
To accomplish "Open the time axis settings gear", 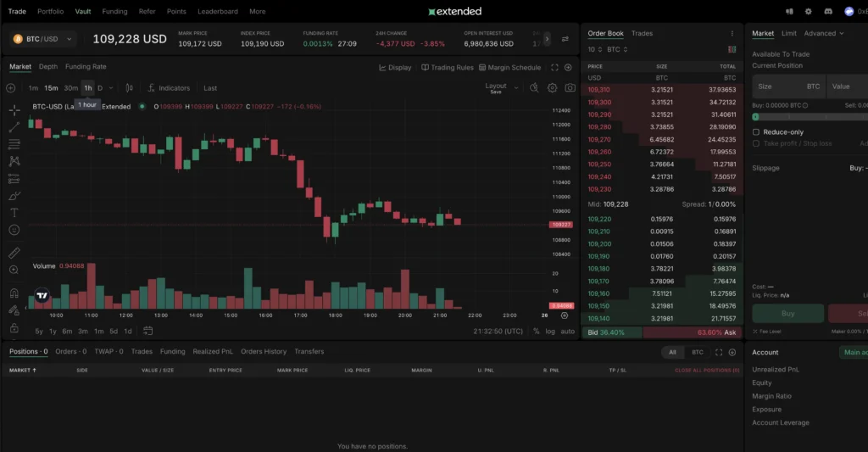I will [x=564, y=315].
